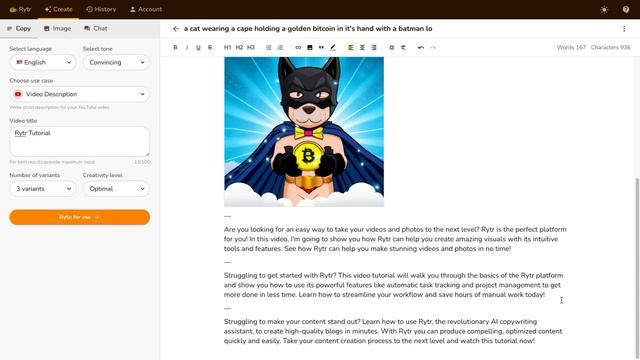Toggle strikethrough formatting in editor toolbar

(210, 47)
